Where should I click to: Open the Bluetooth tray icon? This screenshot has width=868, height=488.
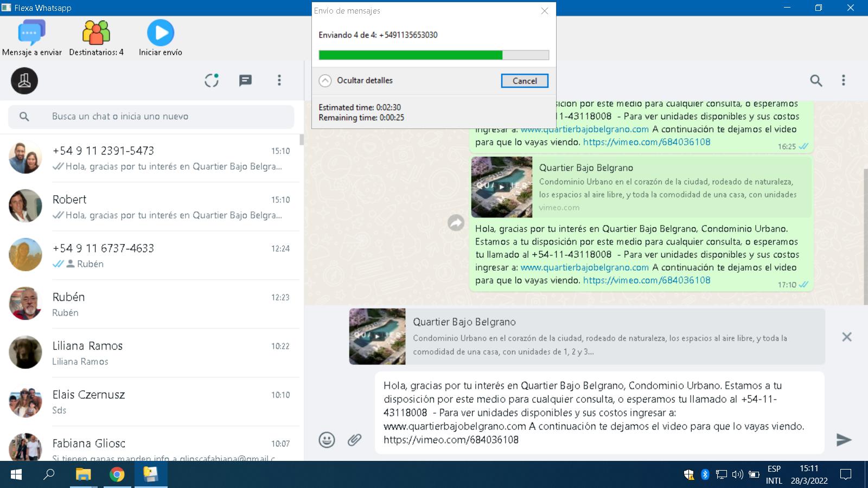(705, 475)
